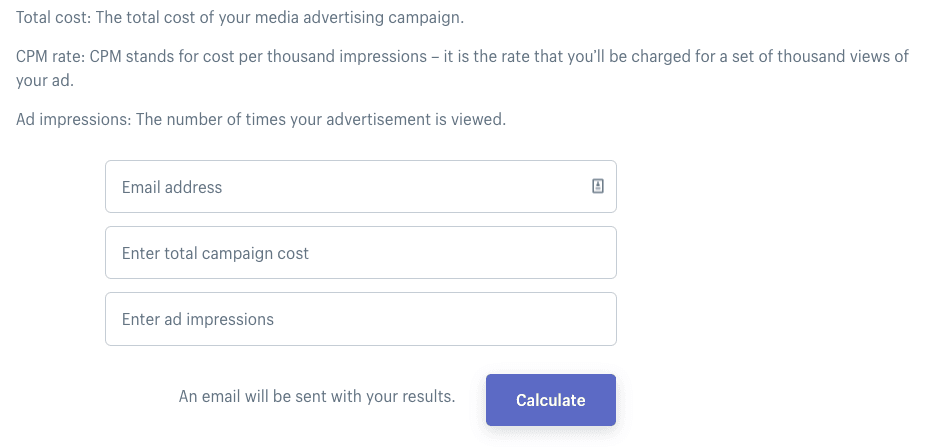Viewport: 927px width, 447px height.
Task: Click the 'Total cost:' definition line
Action: click(x=240, y=19)
